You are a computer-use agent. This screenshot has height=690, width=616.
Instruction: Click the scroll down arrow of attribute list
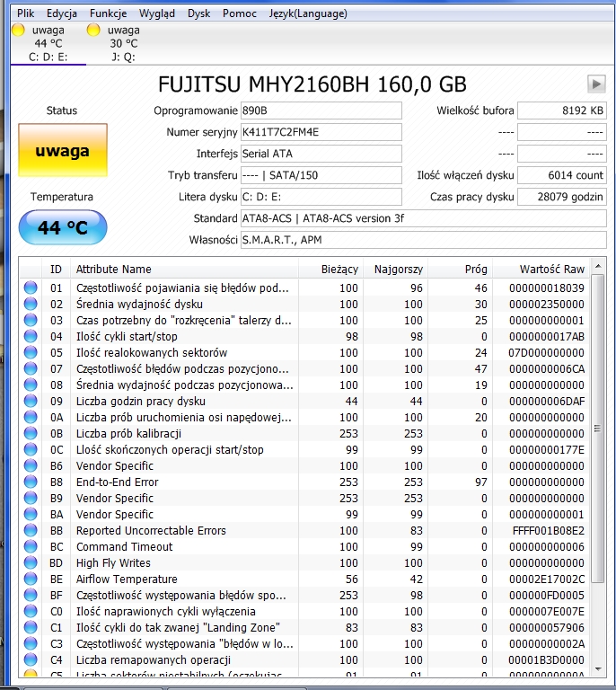click(x=598, y=669)
